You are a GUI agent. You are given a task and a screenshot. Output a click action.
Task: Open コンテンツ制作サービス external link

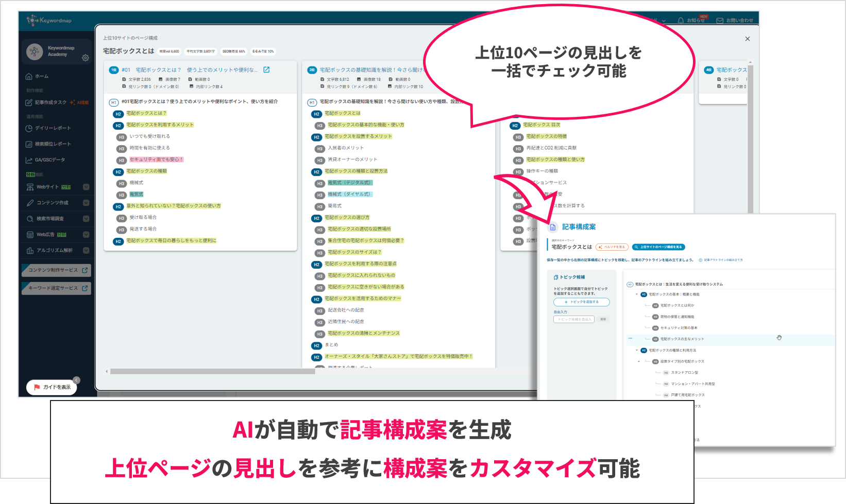coord(56,270)
